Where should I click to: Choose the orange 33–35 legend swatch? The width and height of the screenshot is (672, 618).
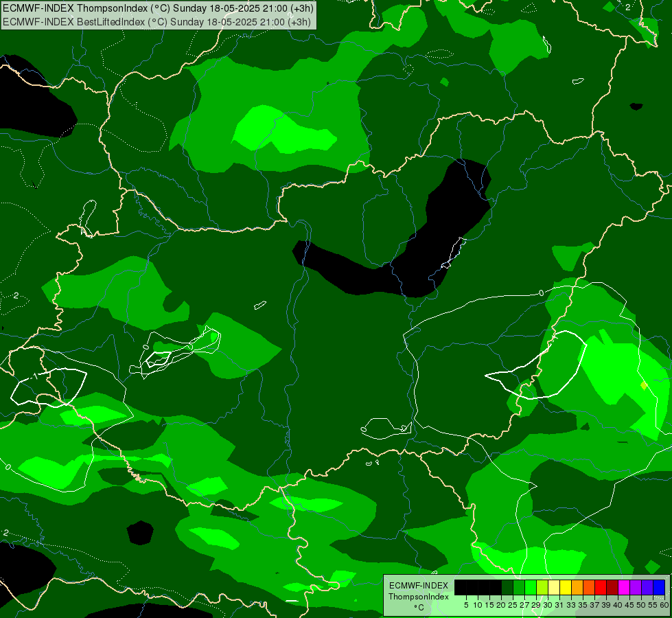click(x=577, y=587)
